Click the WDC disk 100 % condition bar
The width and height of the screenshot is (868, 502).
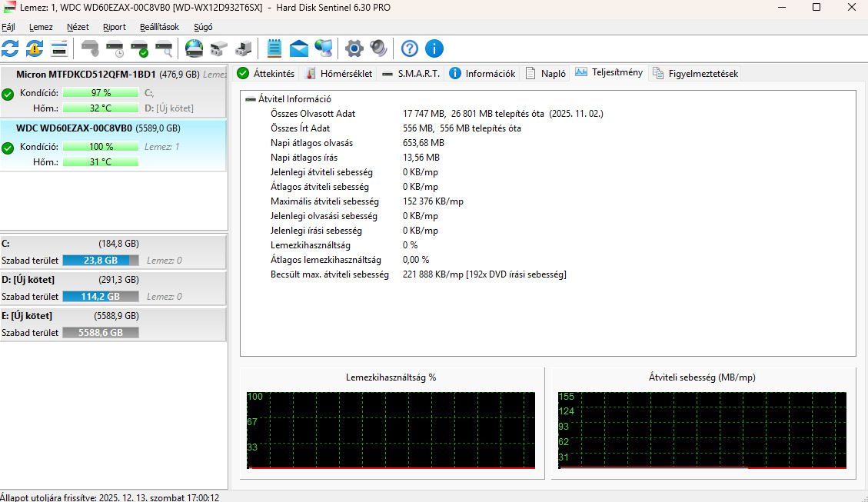coord(100,147)
